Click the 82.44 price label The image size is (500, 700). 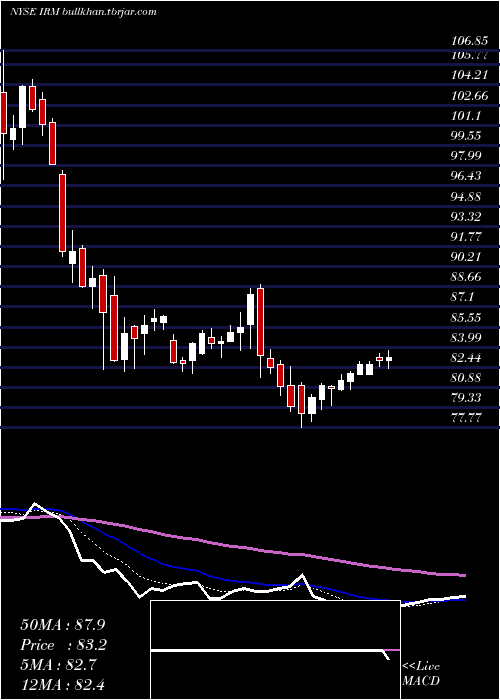[467, 358]
